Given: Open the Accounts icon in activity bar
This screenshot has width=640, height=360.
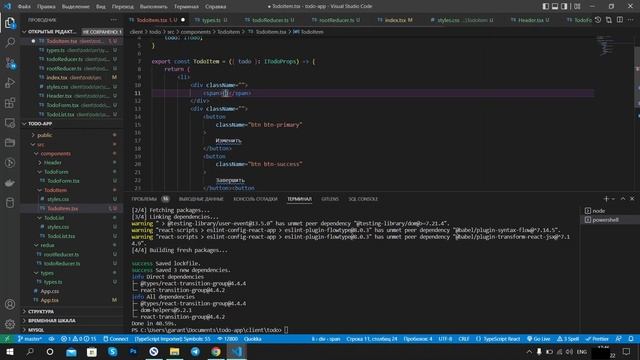Looking at the screenshot, I should pos(10,304).
